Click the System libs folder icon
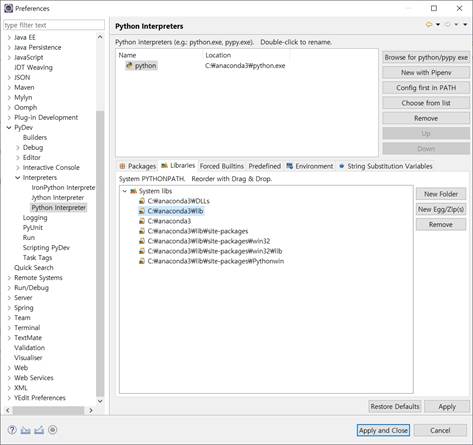 pyautogui.click(x=133, y=191)
